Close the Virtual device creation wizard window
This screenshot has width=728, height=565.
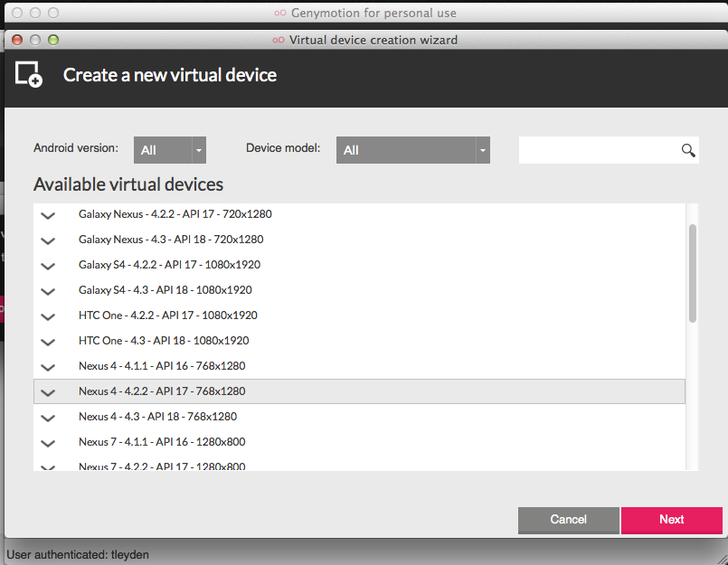click(17, 40)
